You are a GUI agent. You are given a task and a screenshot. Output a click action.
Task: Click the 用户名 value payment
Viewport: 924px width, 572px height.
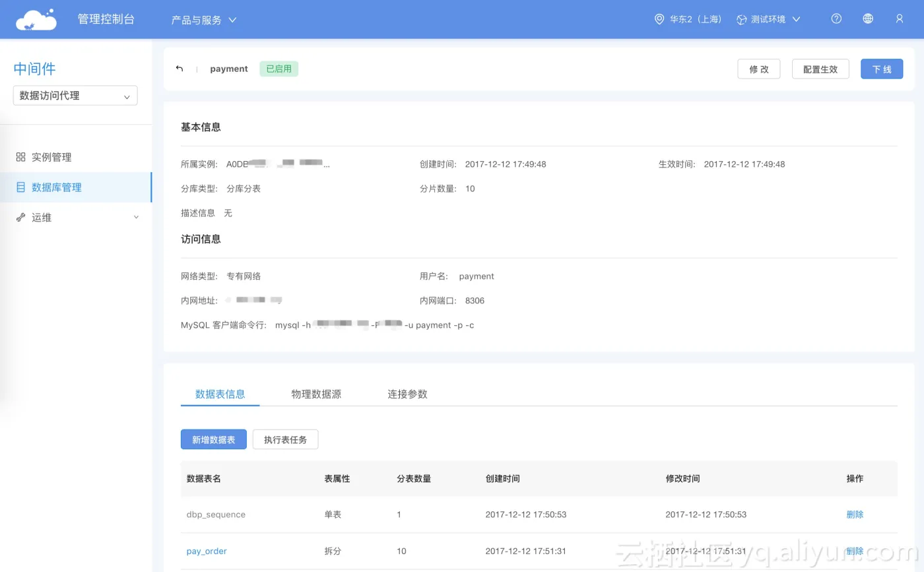tap(477, 276)
